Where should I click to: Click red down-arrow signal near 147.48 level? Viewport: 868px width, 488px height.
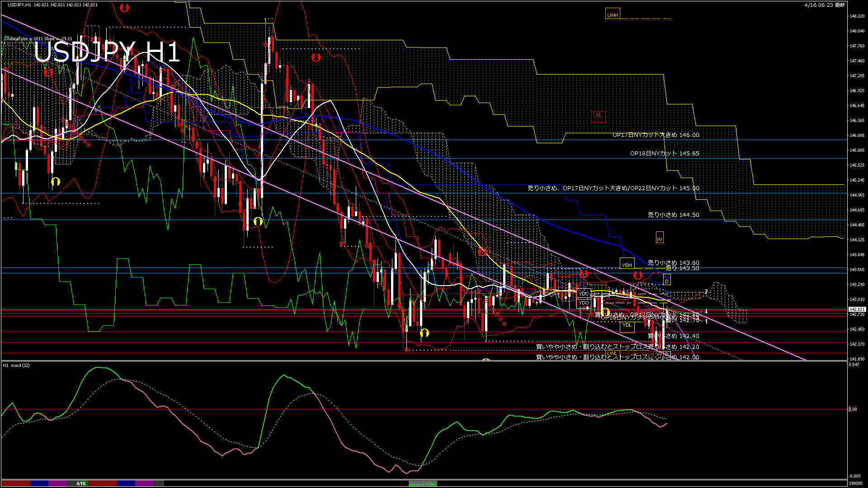(x=316, y=57)
